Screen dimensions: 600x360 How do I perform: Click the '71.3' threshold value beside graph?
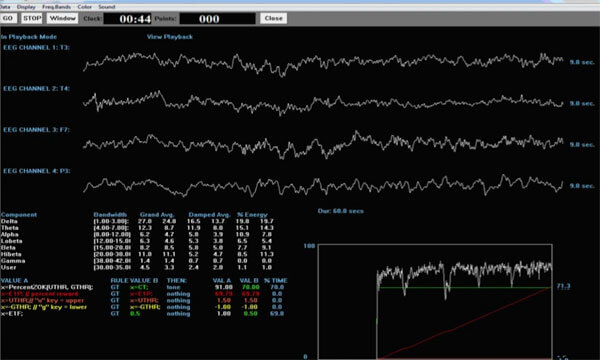pyautogui.click(x=563, y=286)
